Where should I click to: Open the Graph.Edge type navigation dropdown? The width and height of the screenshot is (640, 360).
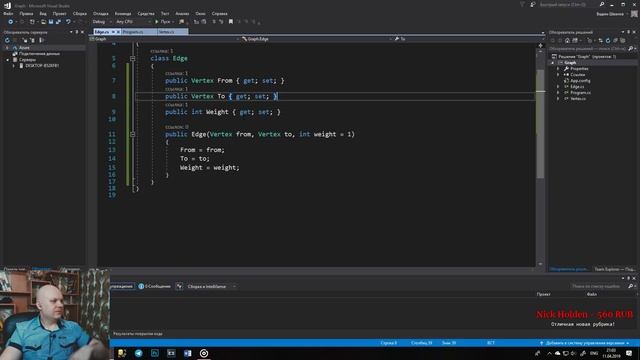[317, 39]
